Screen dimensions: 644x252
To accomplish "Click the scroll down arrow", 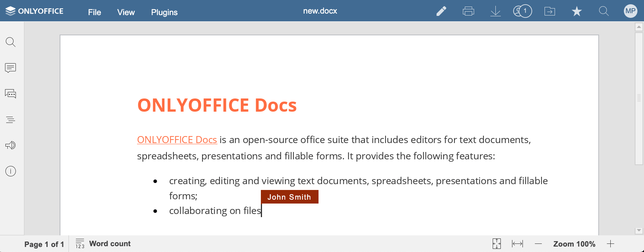I will pos(639,231).
